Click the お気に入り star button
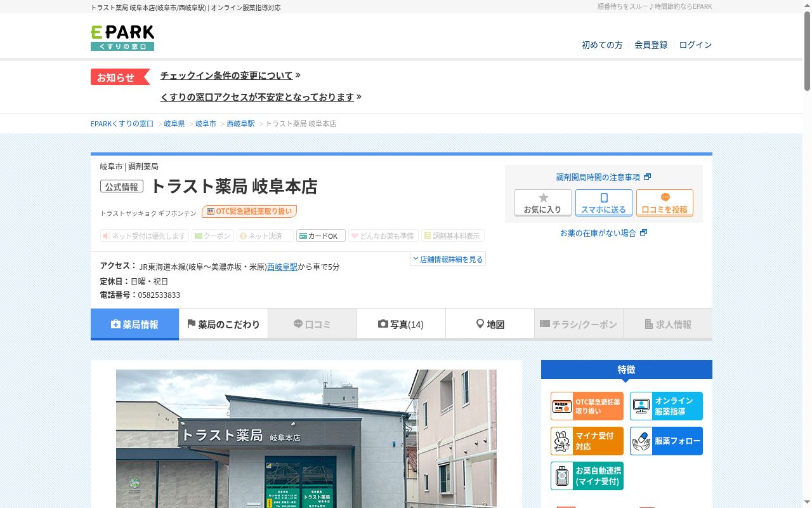 543,203
